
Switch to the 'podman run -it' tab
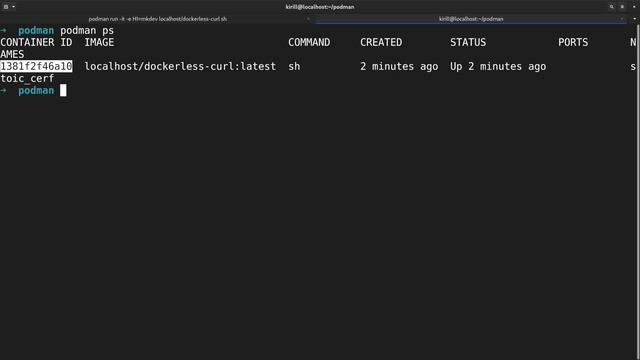[158, 19]
